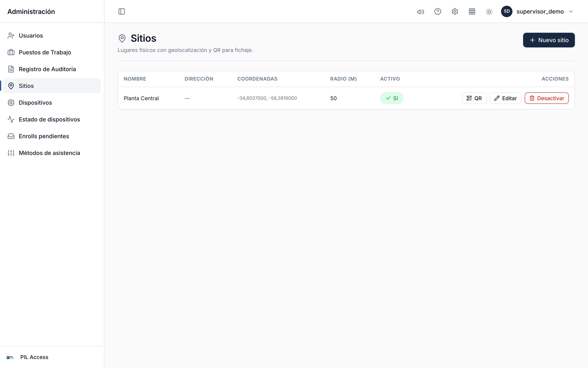This screenshot has height=368, width=588.
Task: Expand the supervisor_demo account dropdown chevron
Action: point(571,11)
